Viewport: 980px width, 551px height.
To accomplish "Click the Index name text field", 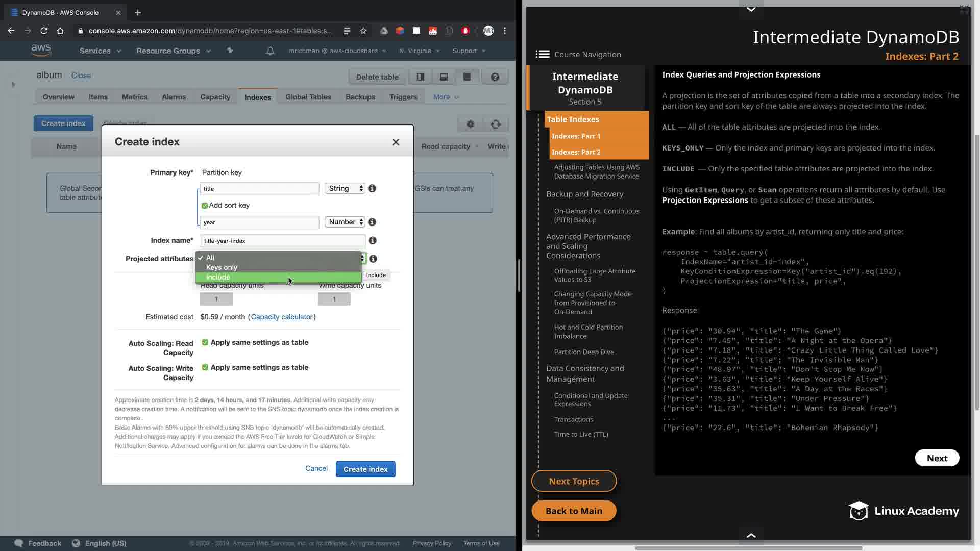I will pyautogui.click(x=282, y=241).
